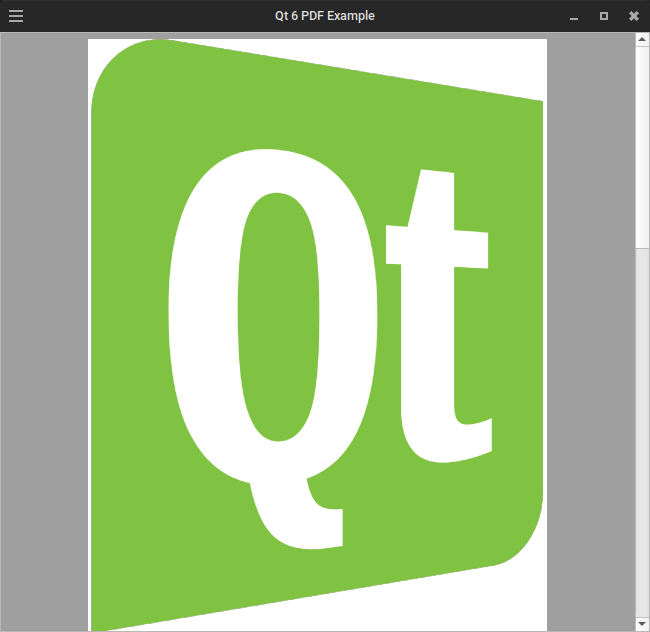Maximize the Qt 6 PDF Example window
650x632 pixels.
pos(604,16)
